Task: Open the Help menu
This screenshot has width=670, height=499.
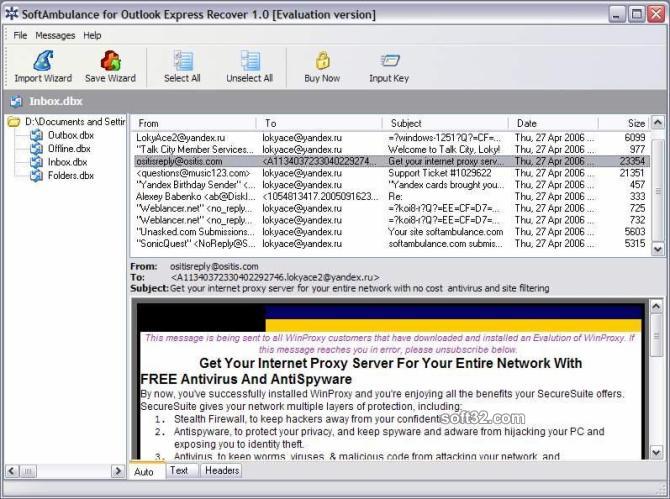Action: pyautogui.click(x=92, y=35)
